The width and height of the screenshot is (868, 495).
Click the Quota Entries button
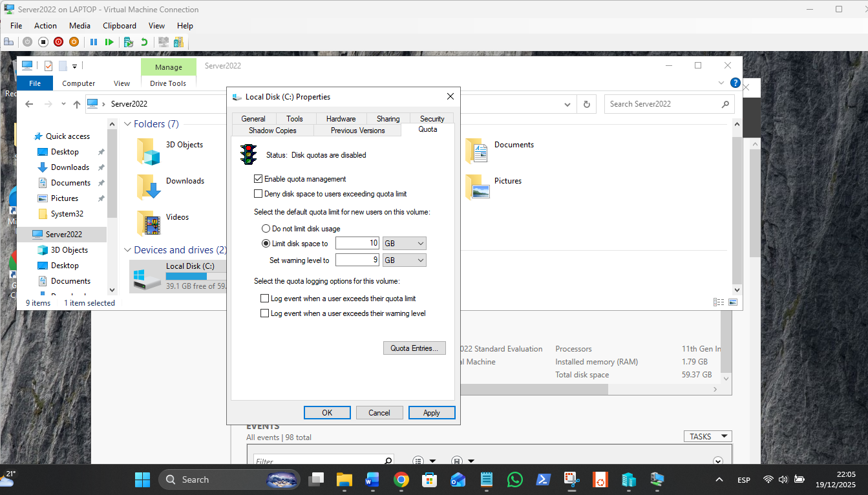(414, 348)
